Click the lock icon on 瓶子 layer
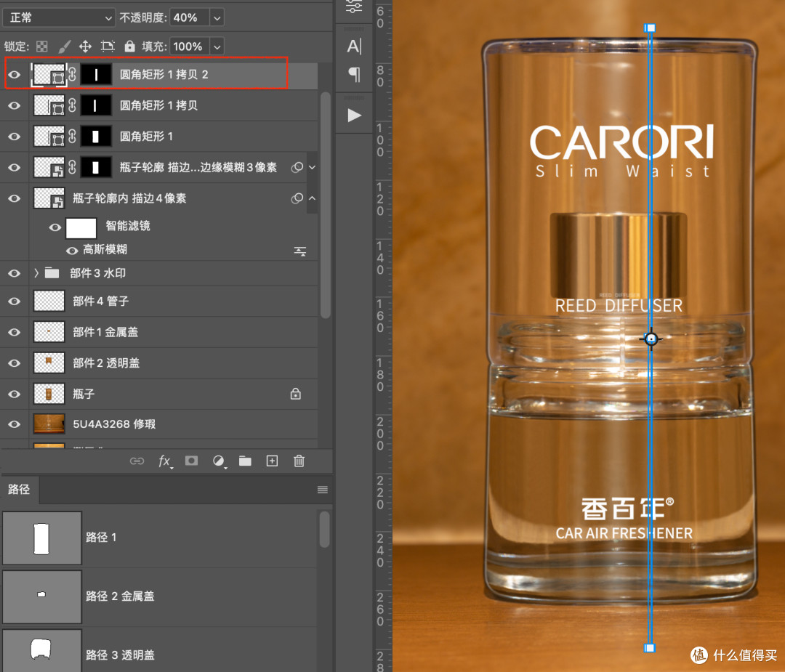785x672 pixels. pos(295,394)
